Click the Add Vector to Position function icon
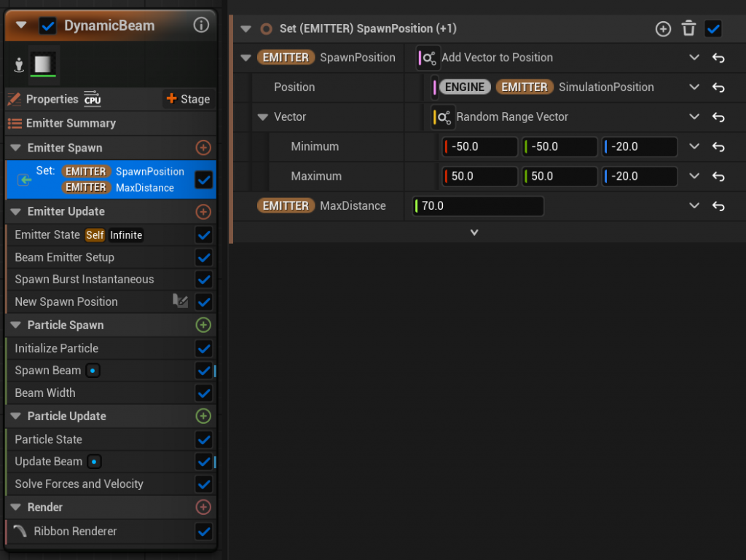The width and height of the screenshot is (746, 560). click(428, 58)
